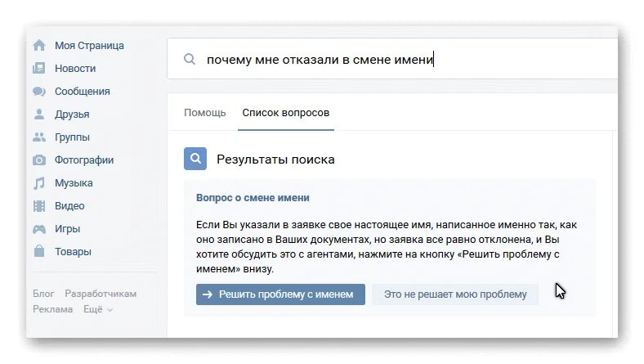The height and width of the screenshot is (364, 644).
Task: Click the Решить проблему с именем button
Action: click(280, 294)
